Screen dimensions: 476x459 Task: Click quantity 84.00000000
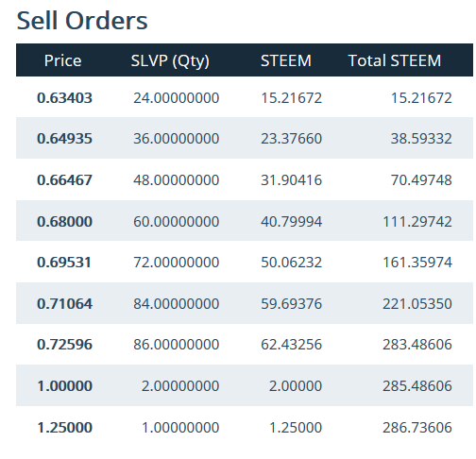(x=176, y=304)
